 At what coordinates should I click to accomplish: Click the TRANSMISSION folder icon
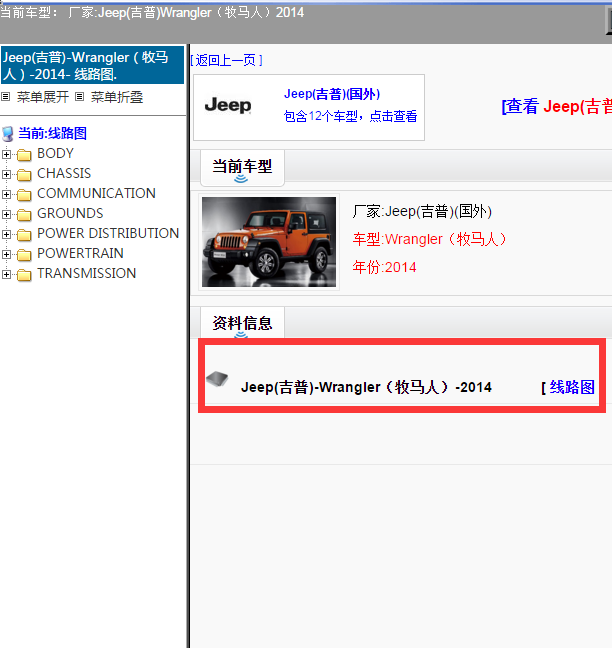[24, 274]
